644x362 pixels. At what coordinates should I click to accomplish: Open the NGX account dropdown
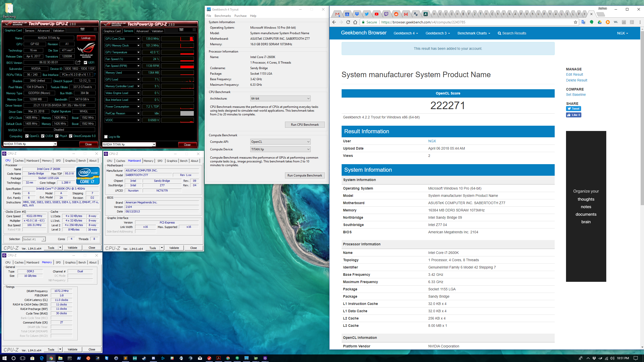[622, 33]
